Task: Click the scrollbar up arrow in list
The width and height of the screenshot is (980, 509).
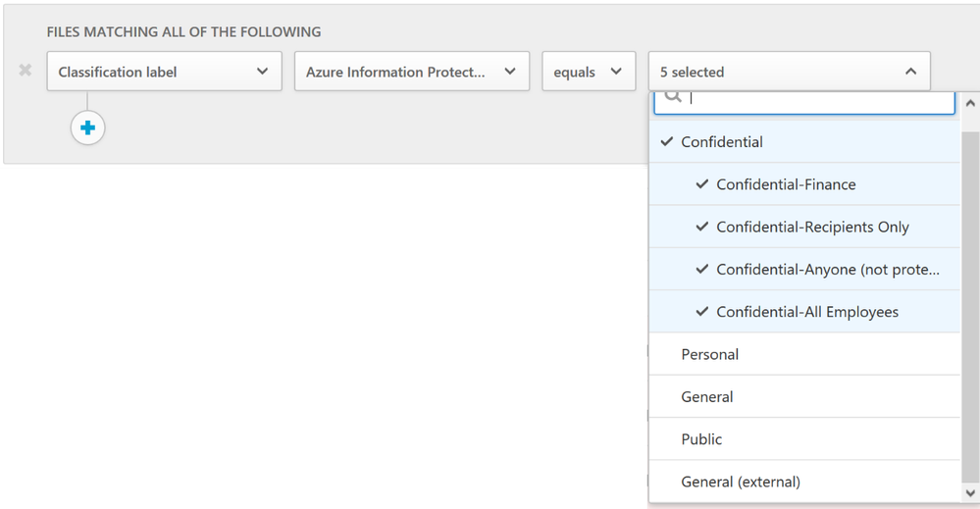Action: pyautogui.click(x=970, y=103)
